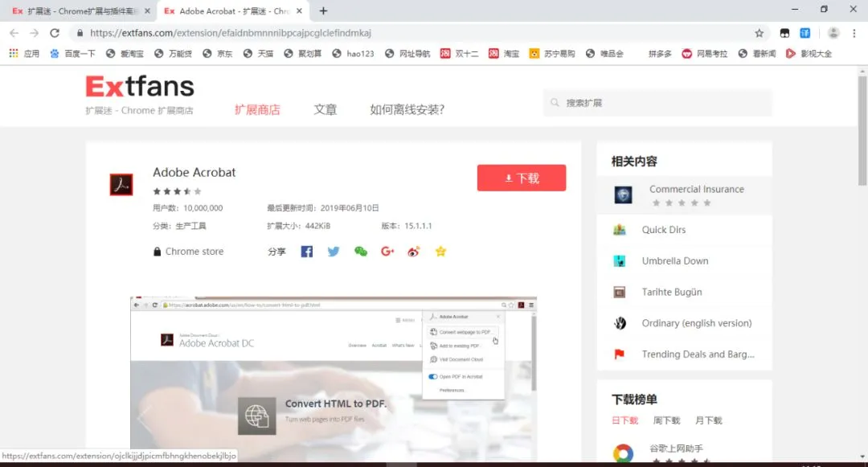Click the Tarihte Bugün icon
The height and width of the screenshot is (467, 868).
[x=620, y=292]
